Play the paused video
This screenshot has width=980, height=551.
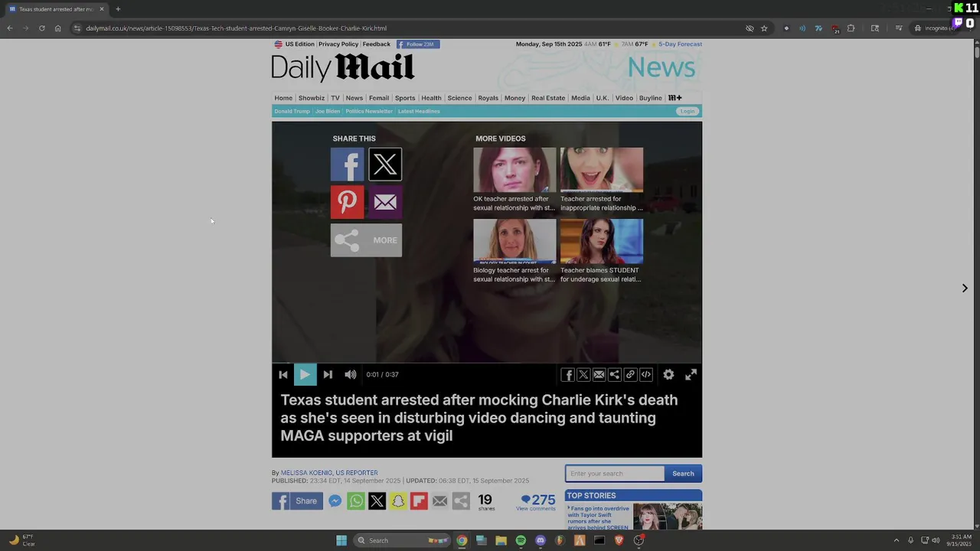[305, 374]
